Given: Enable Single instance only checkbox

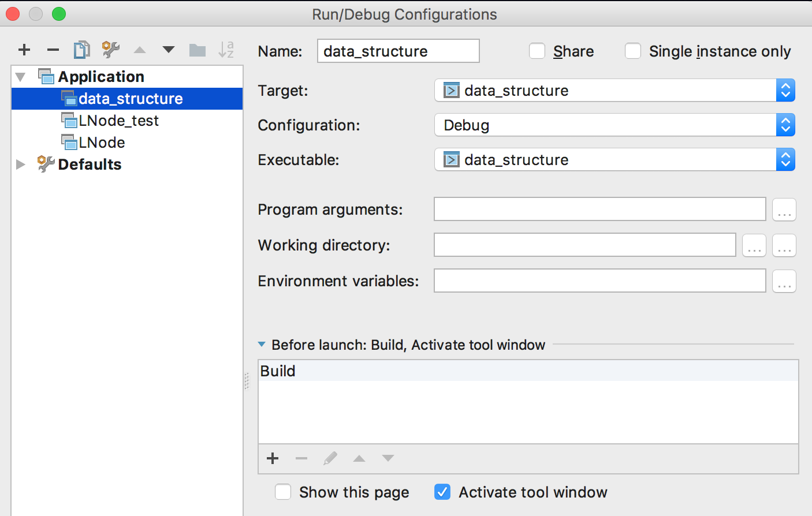Looking at the screenshot, I should click(x=633, y=51).
